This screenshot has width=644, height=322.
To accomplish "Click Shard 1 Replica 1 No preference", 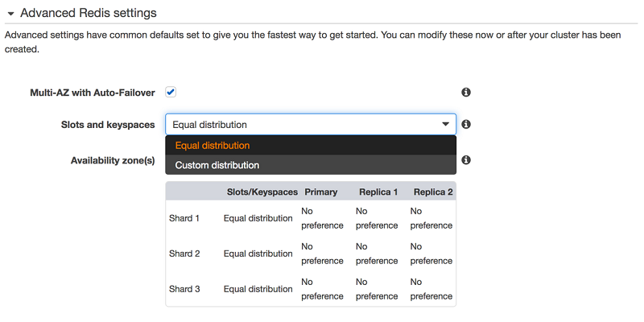I will 377,218.
